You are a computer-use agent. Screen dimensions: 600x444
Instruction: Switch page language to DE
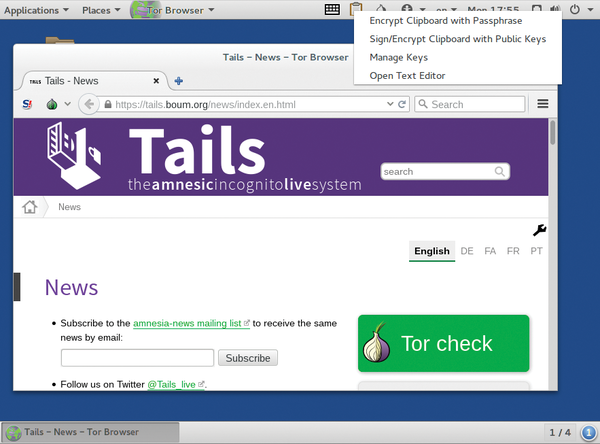[x=467, y=251]
